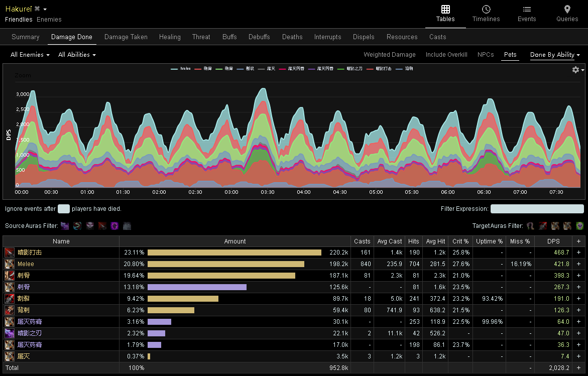Open the 暗影打击 ability link in the table
Viewport: 588px width, 376px height.
click(x=30, y=253)
